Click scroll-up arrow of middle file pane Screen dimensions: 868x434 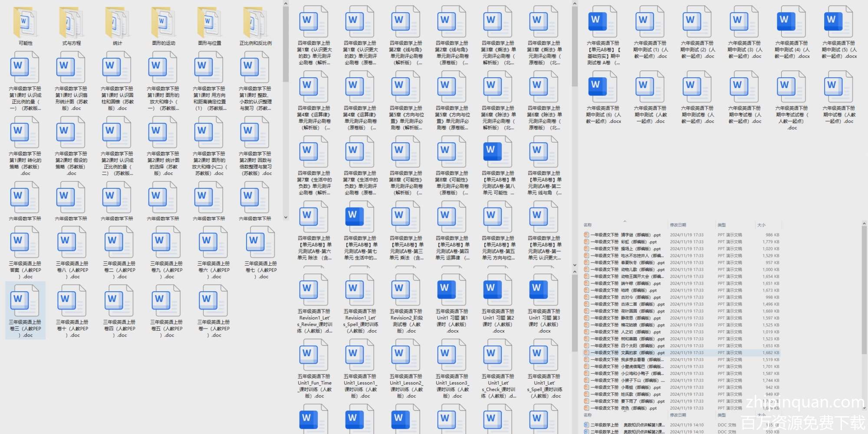[574, 4]
